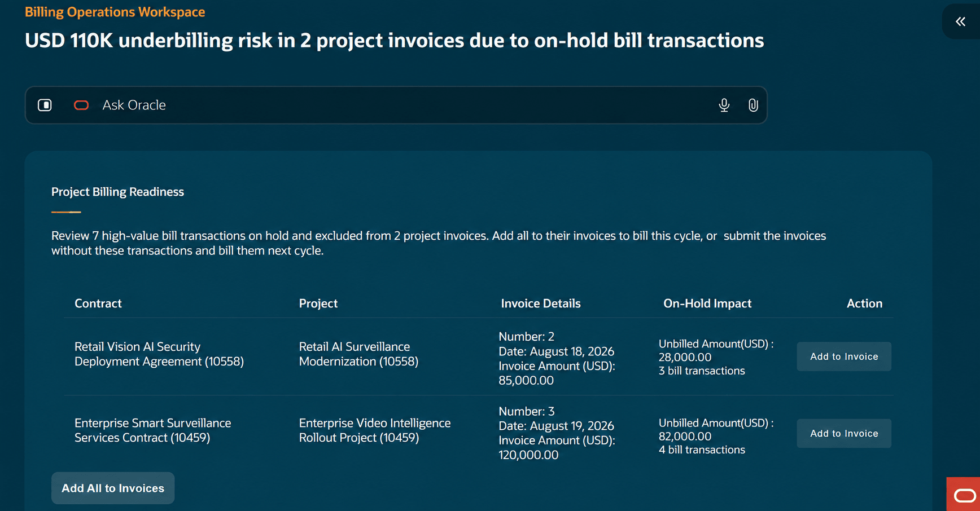Click the 4 bill transactions text
The width and height of the screenshot is (980, 511).
[x=702, y=450]
